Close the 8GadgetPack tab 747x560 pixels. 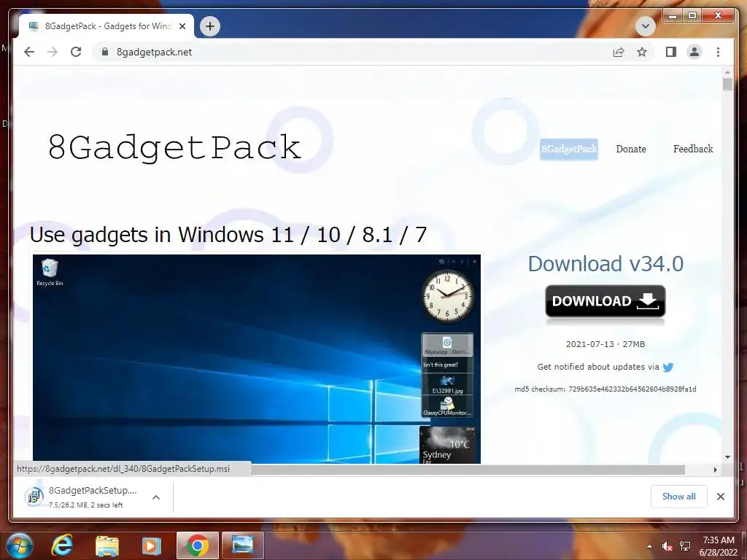click(182, 26)
